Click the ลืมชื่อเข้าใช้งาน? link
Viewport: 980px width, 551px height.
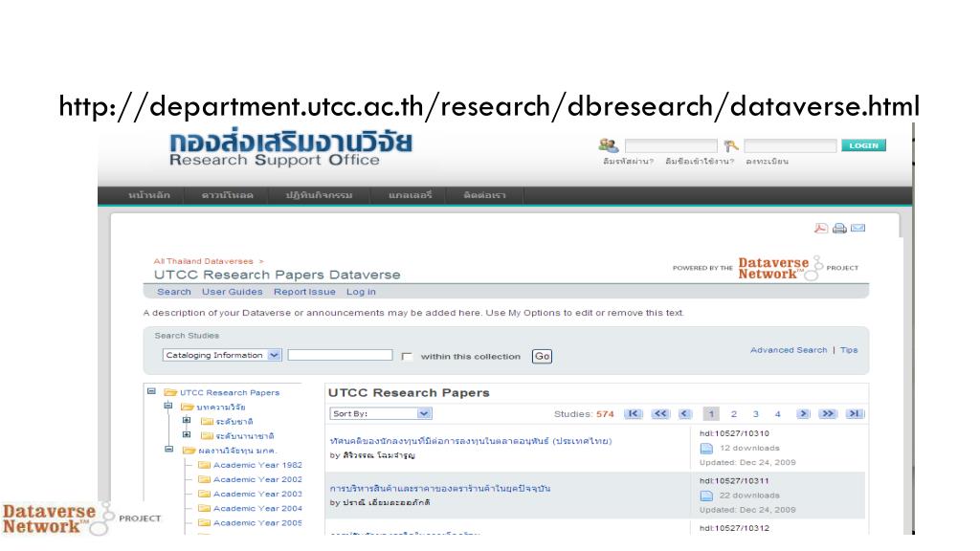click(x=700, y=161)
